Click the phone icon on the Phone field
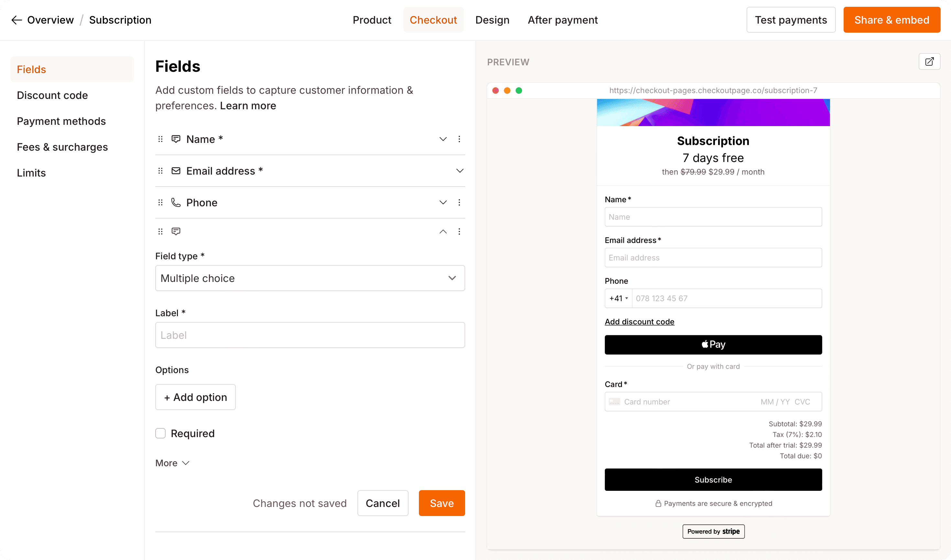The width and height of the screenshot is (951, 560). point(176,202)
